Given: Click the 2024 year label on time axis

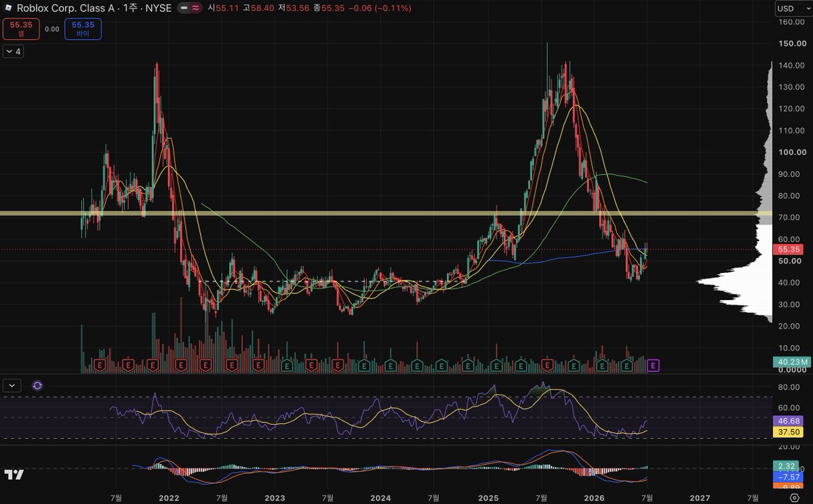Looking at the screenshot, I should 380,498.
